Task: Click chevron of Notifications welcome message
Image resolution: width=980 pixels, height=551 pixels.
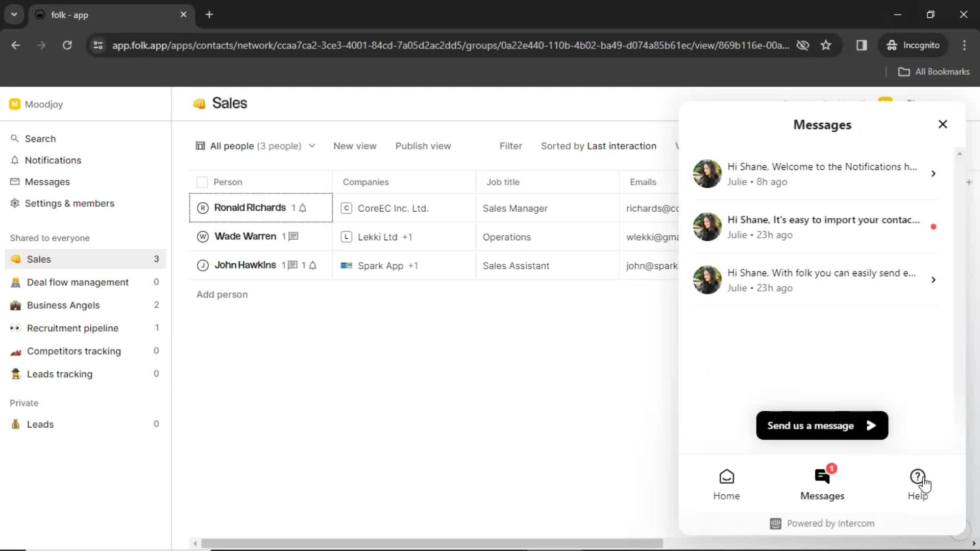Action: coord(933,173)
